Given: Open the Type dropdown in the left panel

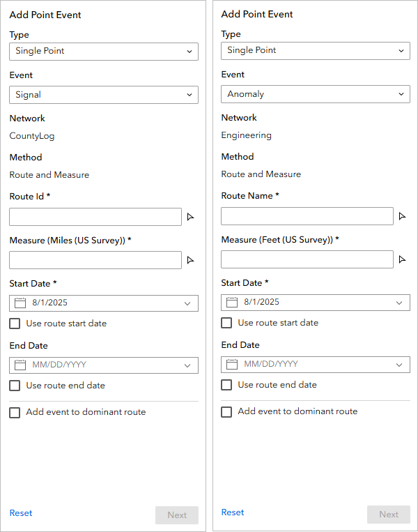Looking at the screenshot, I should pos(104,51).
